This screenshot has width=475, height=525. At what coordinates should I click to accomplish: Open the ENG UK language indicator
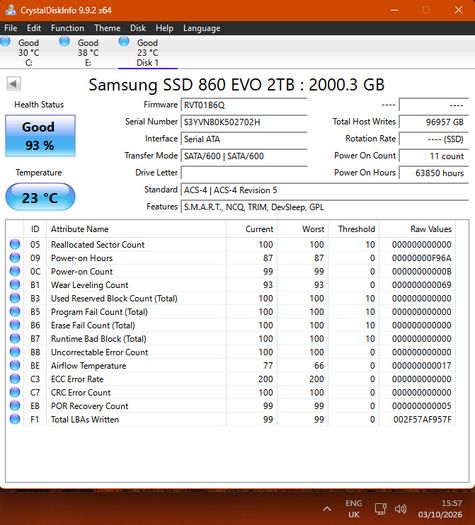tap(354, 509)
